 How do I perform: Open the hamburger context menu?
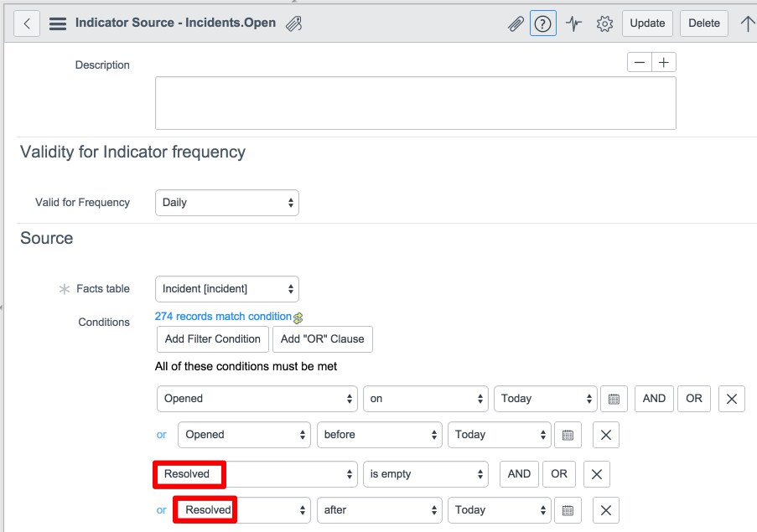tap(58, 23)
